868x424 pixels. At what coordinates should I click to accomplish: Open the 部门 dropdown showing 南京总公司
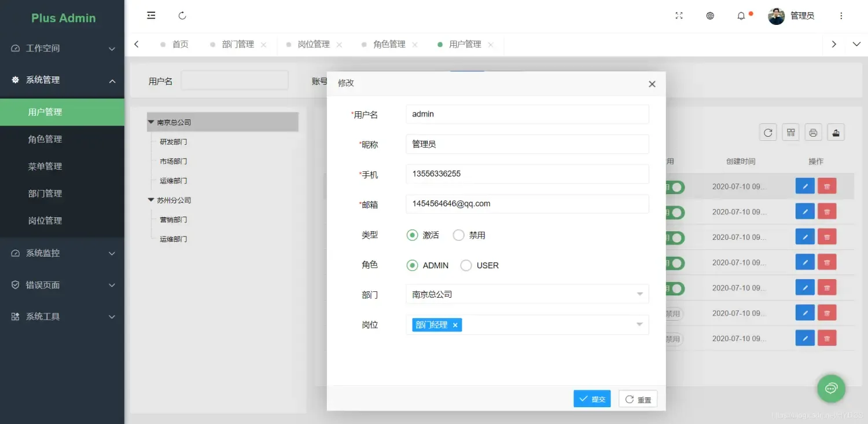[x=527, y=294]
